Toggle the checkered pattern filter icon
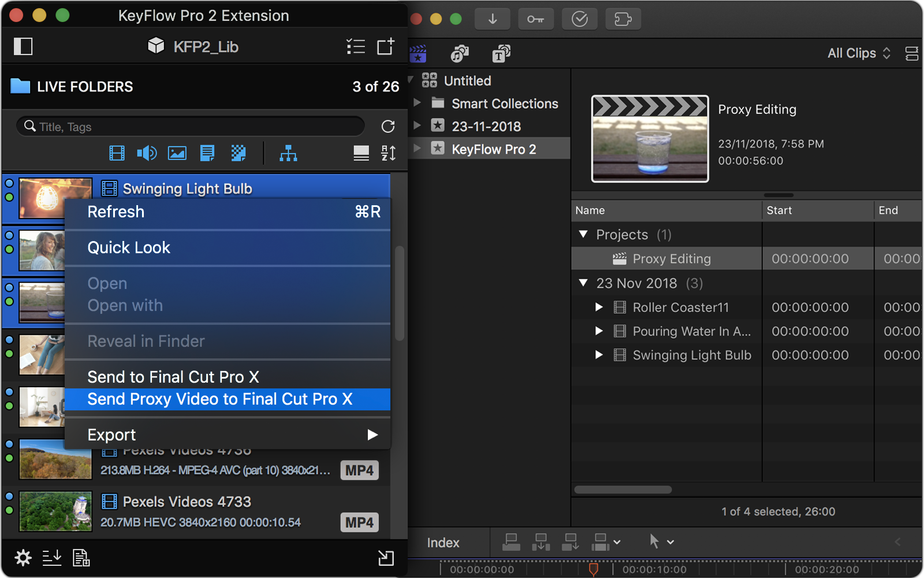The height and width of the screenshot is (578, 924). (x=239, y=153)
